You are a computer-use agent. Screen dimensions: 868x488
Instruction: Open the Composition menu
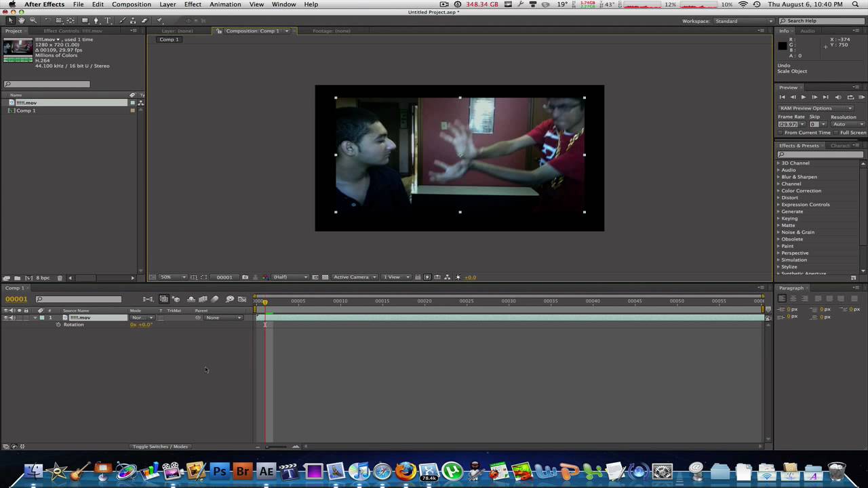[132, 5]
